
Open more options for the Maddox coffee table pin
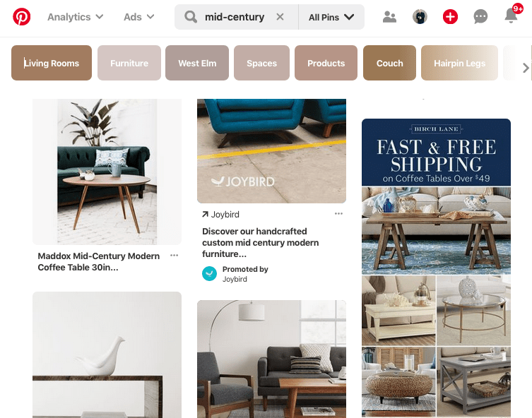point(174,256)
